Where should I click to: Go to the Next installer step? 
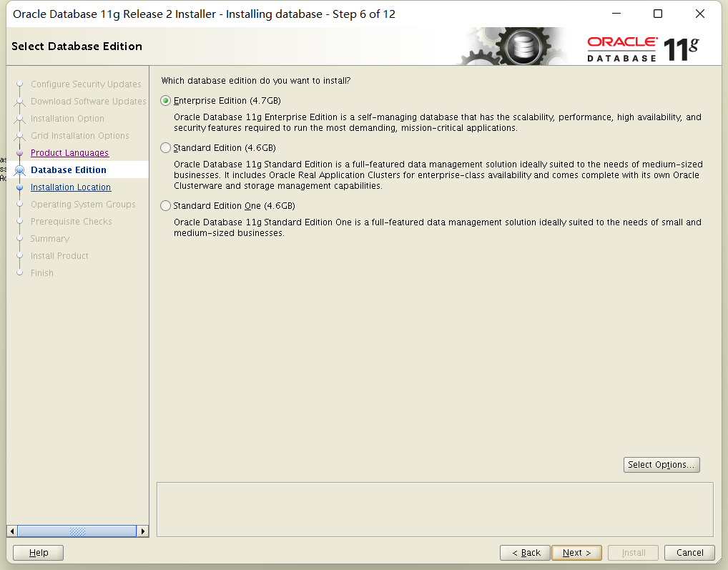576,552
